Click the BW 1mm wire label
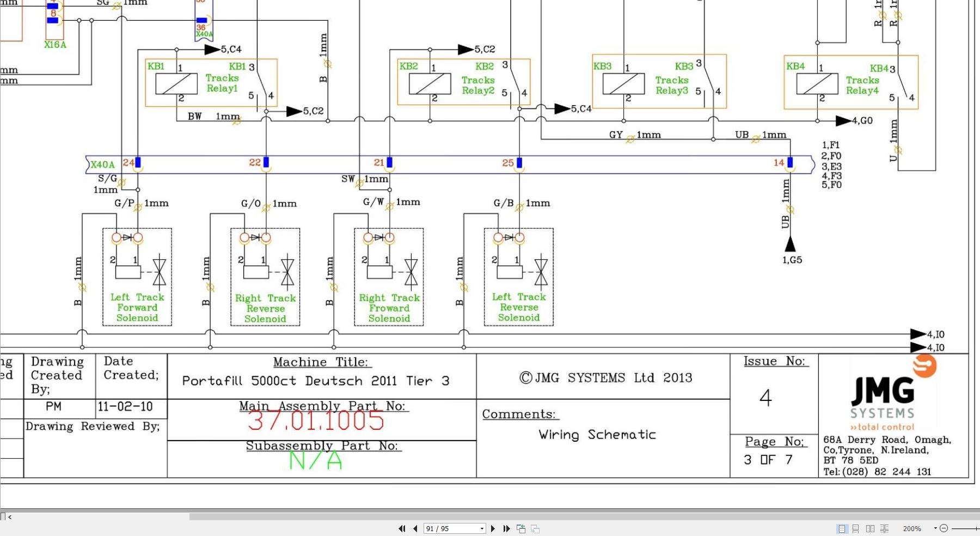 click(213, 117)
